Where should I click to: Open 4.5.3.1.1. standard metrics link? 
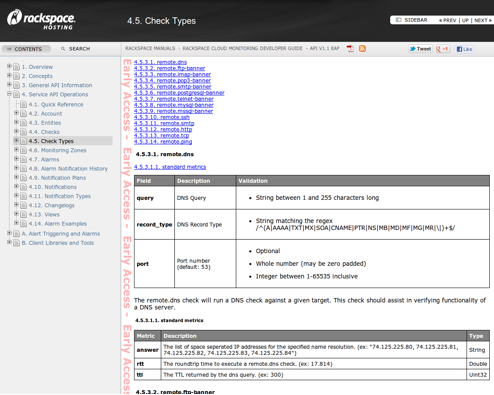tap(170, 167)
